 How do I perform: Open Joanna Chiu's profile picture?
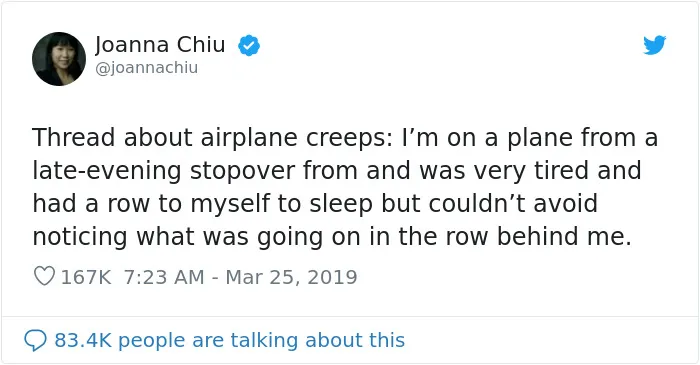click(59, 59)
